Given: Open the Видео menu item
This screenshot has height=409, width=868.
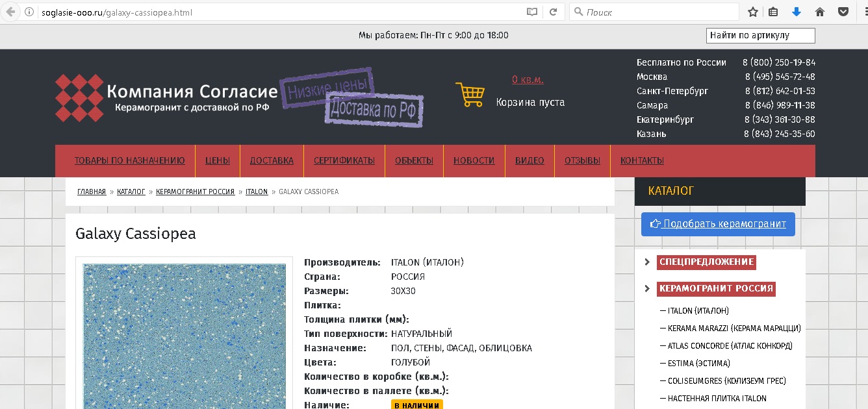Looking at the screenshot, I should (x=530, y=160).
